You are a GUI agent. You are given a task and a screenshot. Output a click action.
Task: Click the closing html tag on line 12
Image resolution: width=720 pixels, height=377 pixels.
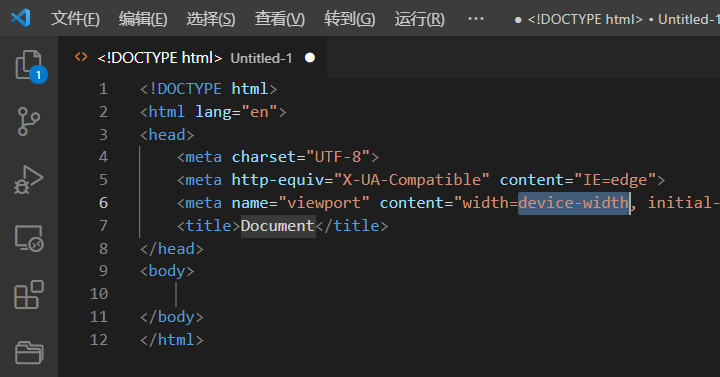(x=172, y=340)
